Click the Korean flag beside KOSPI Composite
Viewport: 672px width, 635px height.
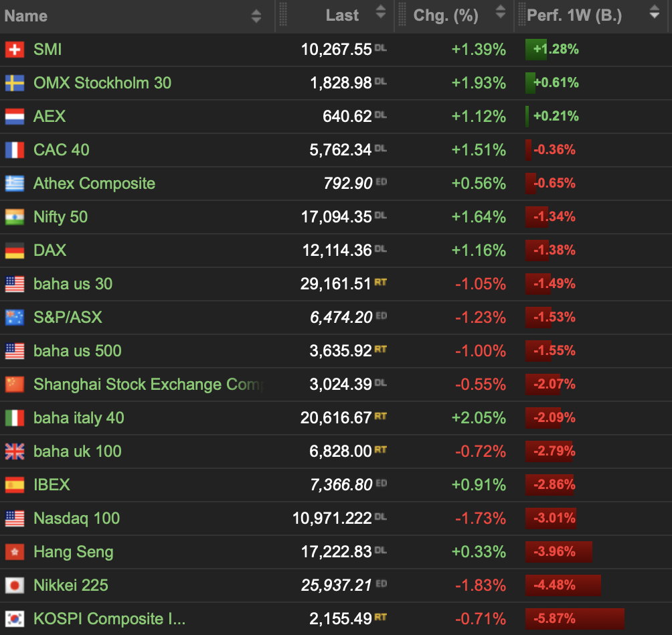pos(15,619)
